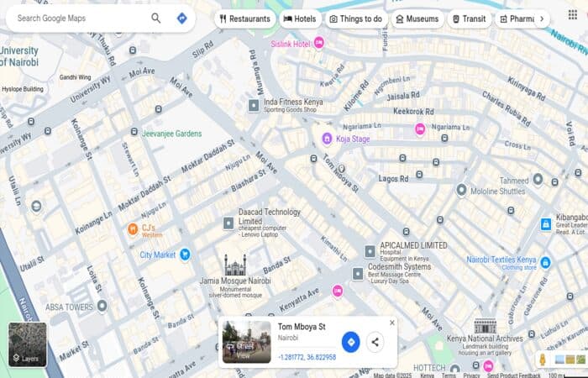Click the hotel pin near Kenyatta Ave
Image resolution: width=588 pixels, height=378 pixels.
pyautogui.click(x=338, y=291)
